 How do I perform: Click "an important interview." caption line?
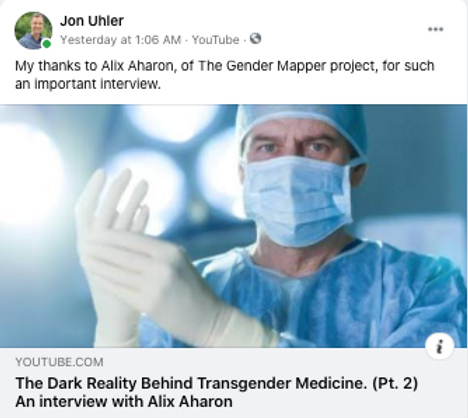point(88,84)
